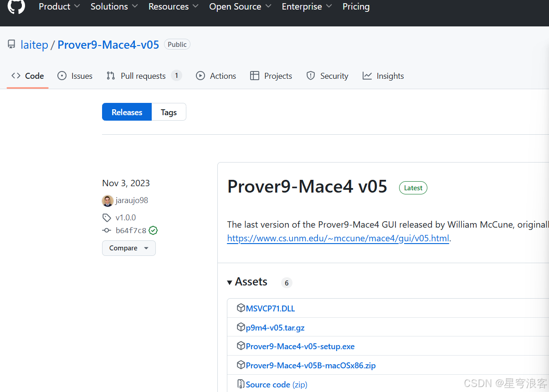Click the Public visibility badge
Screen dimensions: 549x392
pyautogui.click(x=177, y=45)
